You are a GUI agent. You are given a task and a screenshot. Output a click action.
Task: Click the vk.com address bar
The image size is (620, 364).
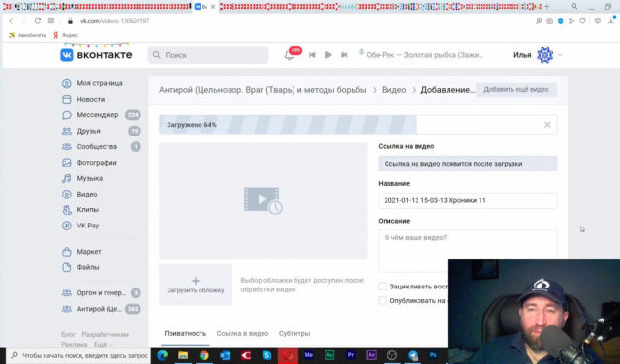coord(114,21)
